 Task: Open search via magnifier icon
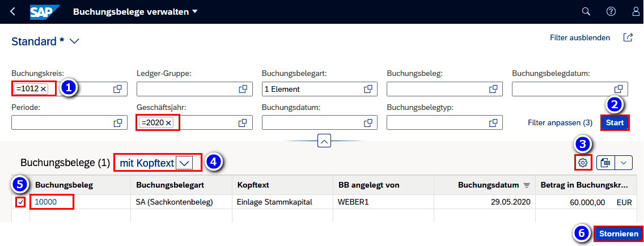pos(586,12)
